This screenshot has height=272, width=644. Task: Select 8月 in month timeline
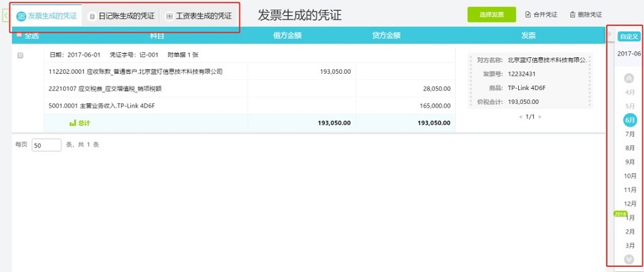pos(630,148)
